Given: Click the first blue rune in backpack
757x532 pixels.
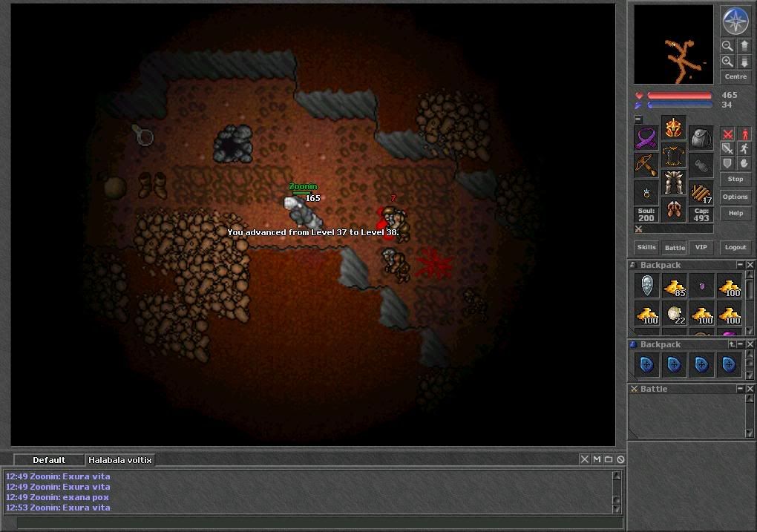Looking at the screenshot, I should [x=646, y=364].
